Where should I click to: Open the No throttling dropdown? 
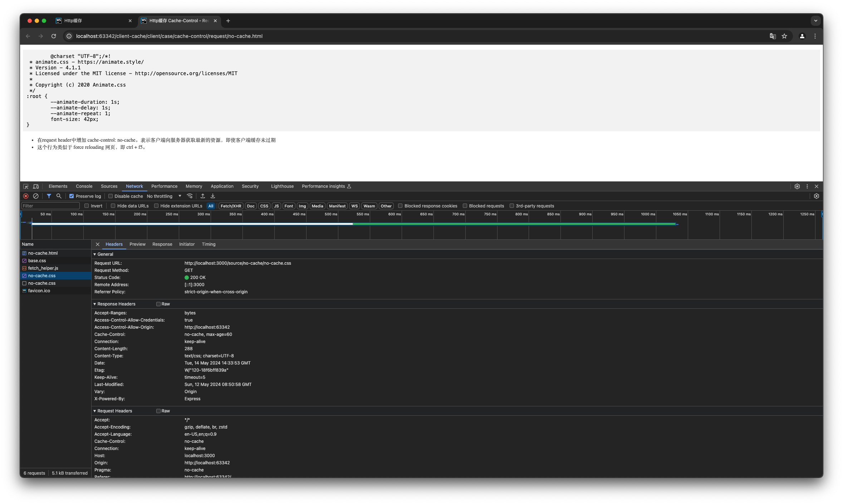click(164, 196)
